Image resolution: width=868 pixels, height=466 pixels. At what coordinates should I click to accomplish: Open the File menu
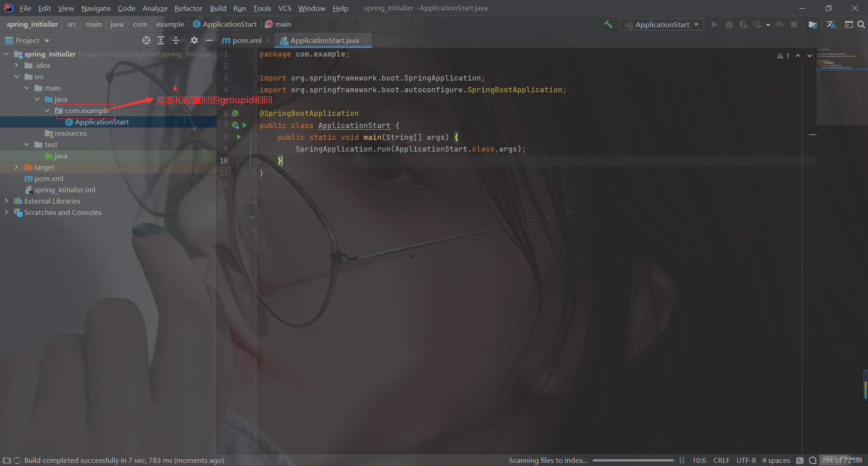25,8
